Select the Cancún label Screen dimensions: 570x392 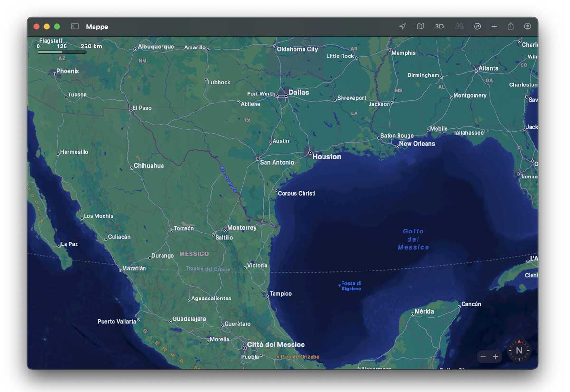(x=471, y=304)
